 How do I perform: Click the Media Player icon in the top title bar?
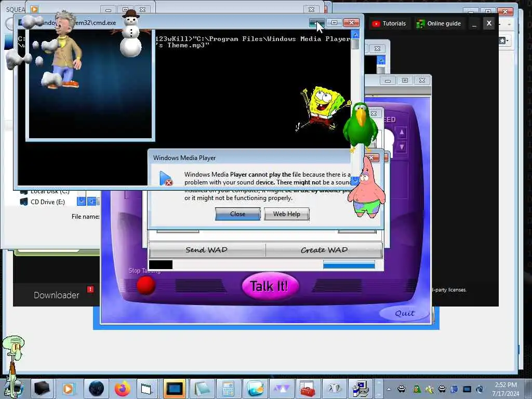(x=34, y=9)
